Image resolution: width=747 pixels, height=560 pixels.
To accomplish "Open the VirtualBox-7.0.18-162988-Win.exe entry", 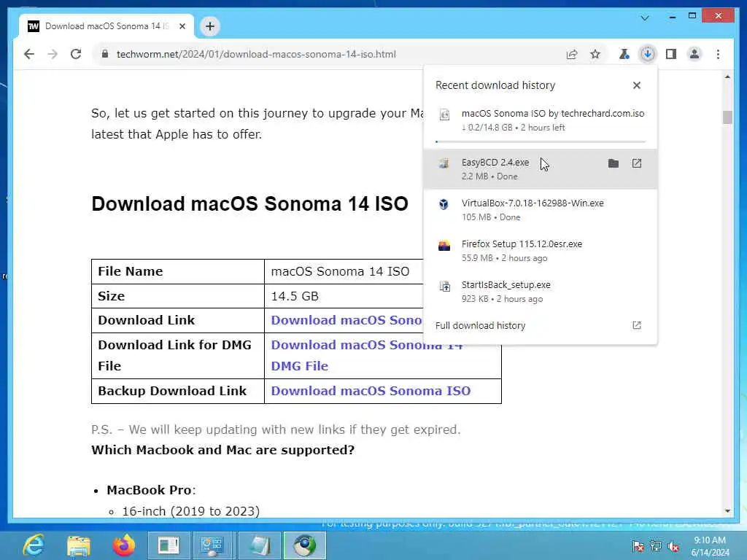I will (x=541, y=209).
